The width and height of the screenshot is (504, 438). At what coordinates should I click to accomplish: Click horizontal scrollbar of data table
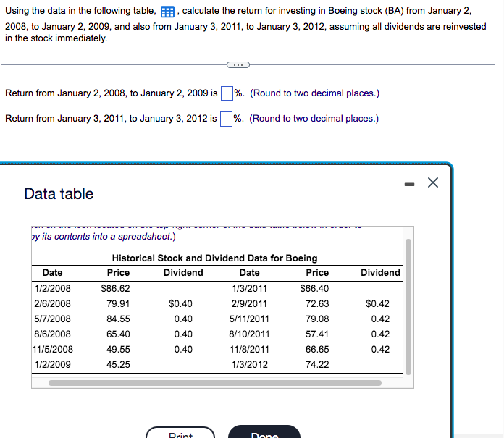[215, 383]
